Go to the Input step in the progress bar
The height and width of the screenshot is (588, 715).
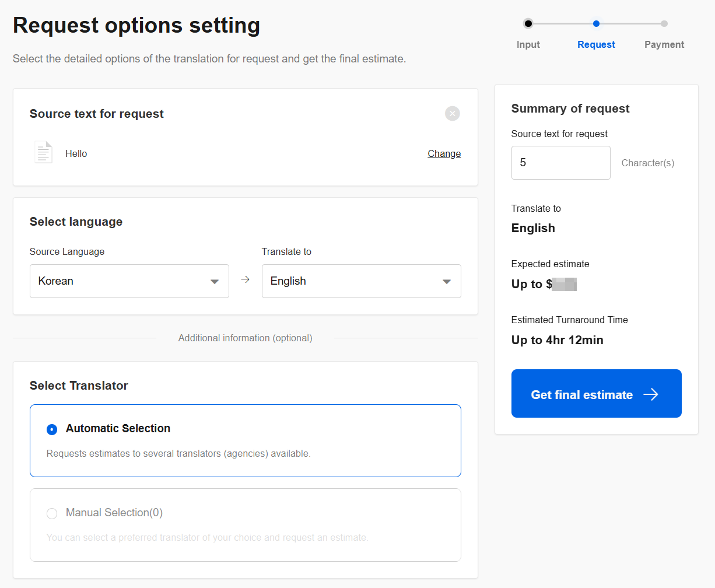tap(528, 44)
